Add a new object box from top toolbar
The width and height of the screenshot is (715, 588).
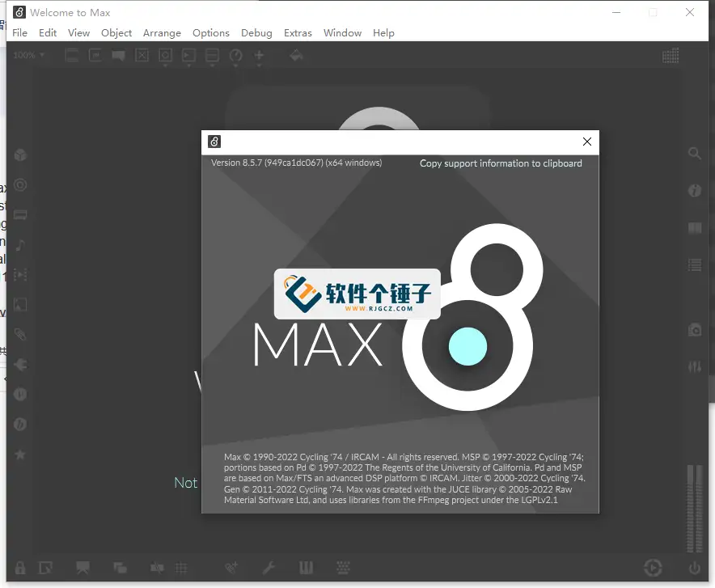coord(72,56)
